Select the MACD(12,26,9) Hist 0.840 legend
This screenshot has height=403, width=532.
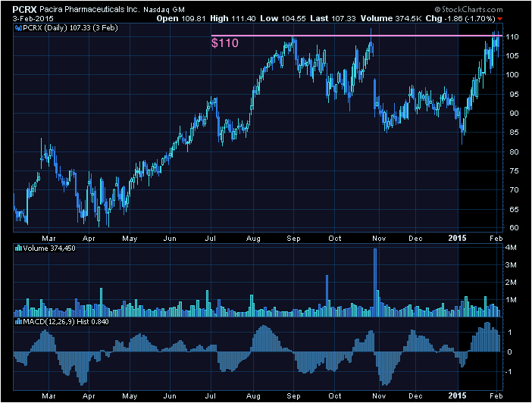pos(66,322)
